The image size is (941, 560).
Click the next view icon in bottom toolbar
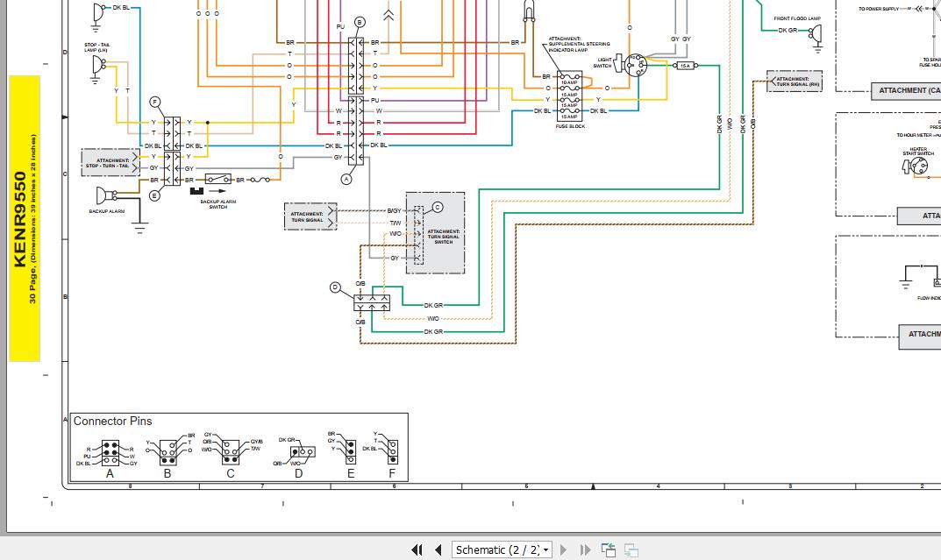[631, 549]
